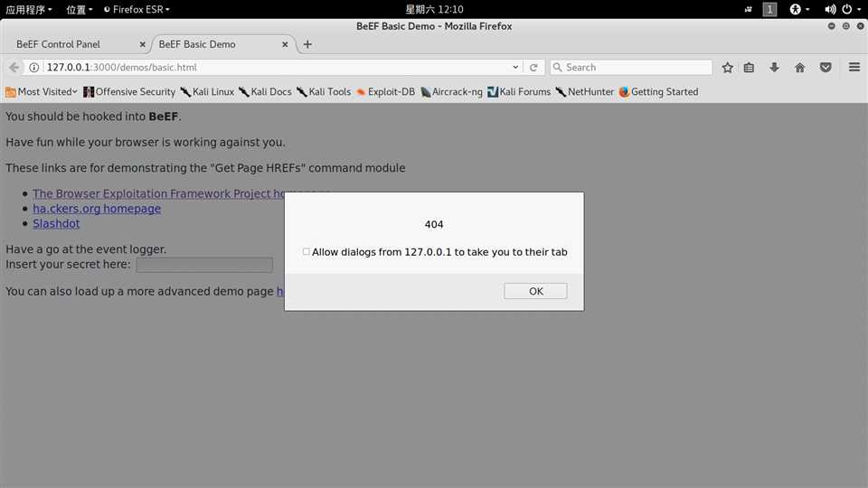Bookmark this page with star icon

(727, 68)
